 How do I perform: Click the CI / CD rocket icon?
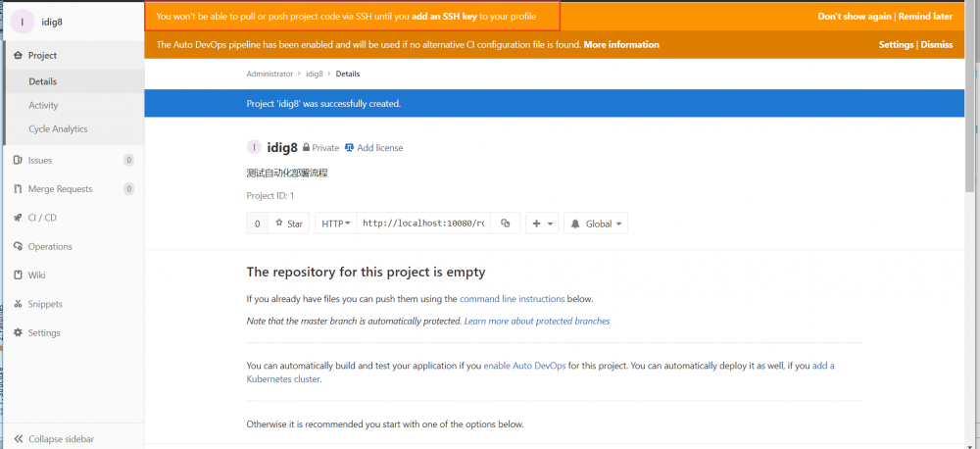click(18, 218)
